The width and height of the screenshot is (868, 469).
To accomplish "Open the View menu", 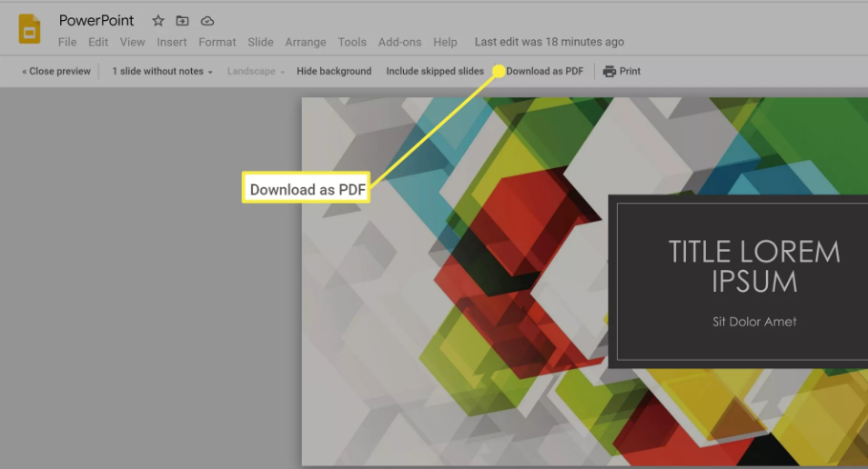I will pyautogui.click(x=132, y=42).
